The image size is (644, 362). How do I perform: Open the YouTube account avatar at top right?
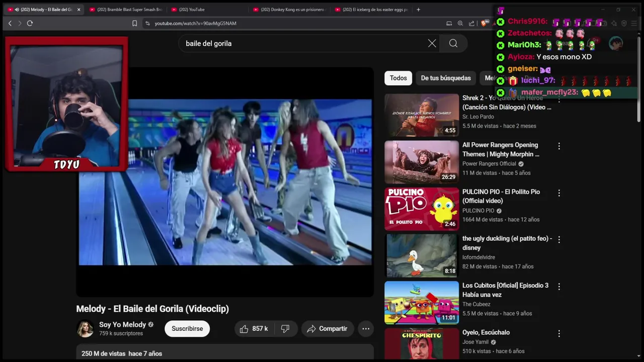click(x=616, y=43)
